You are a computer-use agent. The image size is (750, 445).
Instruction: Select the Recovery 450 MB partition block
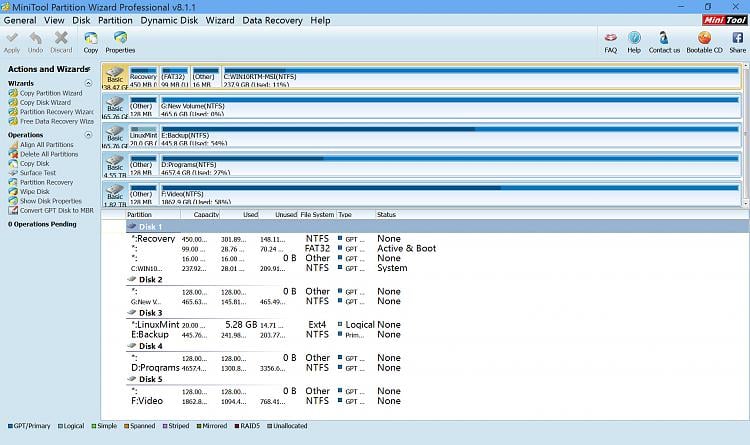tap(143, 77)
